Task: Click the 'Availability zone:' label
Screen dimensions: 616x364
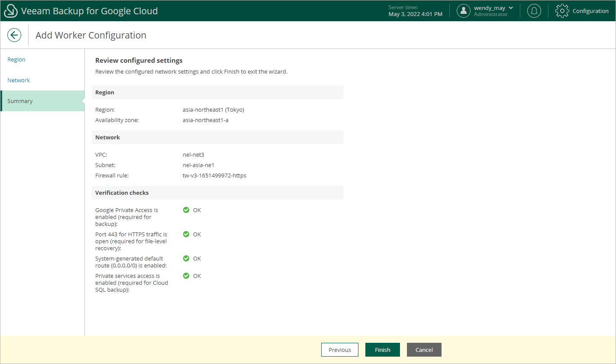Action: [x=117, y=120]
